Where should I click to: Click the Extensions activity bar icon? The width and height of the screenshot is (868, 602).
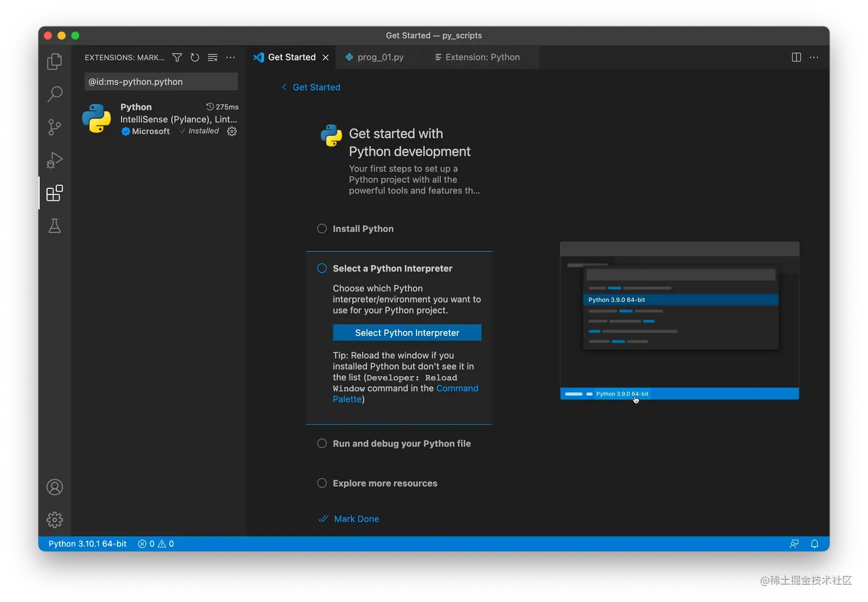click(55, 193)
